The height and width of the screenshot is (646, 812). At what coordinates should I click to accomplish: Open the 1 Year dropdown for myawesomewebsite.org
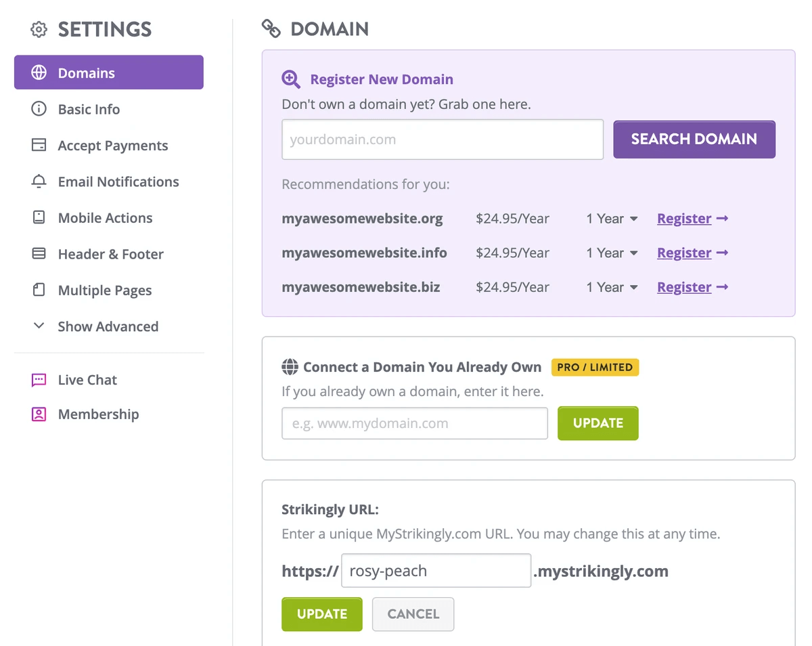612,219
